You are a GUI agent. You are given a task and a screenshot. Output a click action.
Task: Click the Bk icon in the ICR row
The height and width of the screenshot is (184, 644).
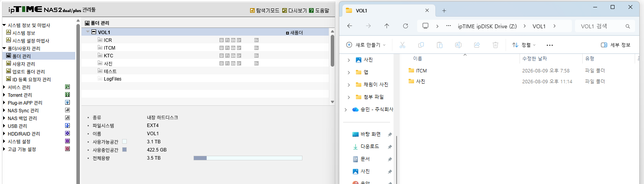pos(256,40)
